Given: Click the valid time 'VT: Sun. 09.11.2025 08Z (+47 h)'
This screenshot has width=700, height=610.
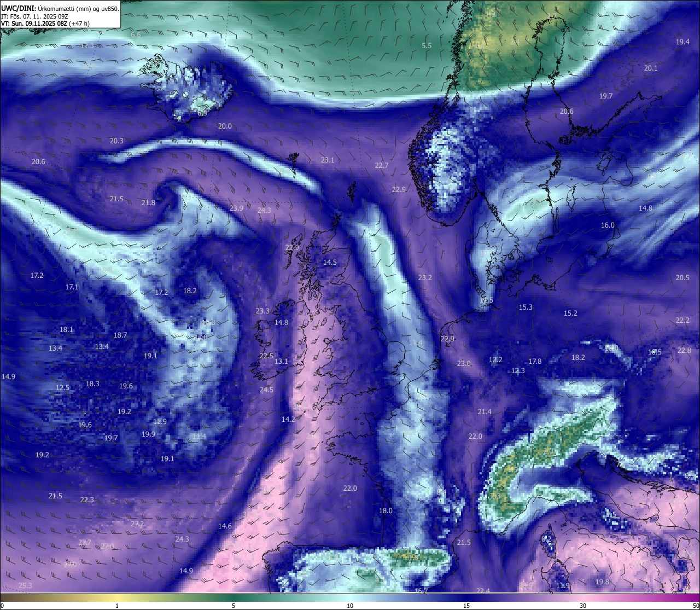Looking at the screenshot, I should 45,24.
